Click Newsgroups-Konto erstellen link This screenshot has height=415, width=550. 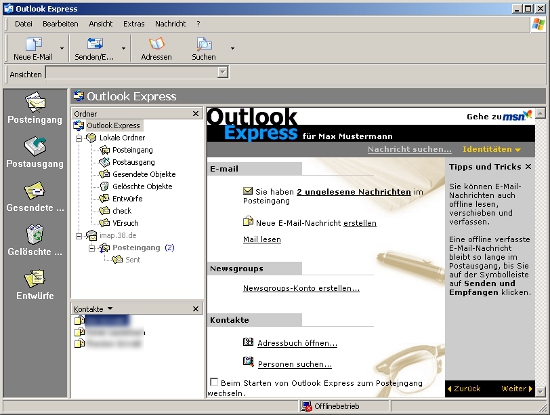point(301,288)
